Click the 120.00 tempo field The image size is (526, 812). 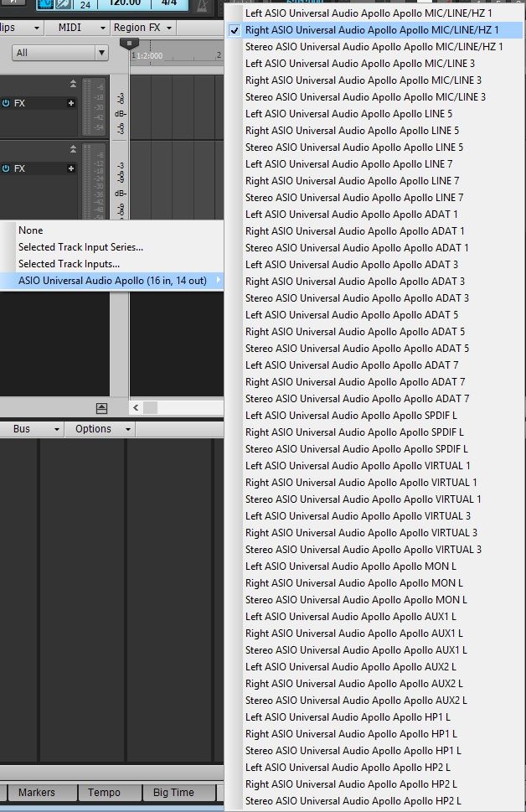coord(125,3)
